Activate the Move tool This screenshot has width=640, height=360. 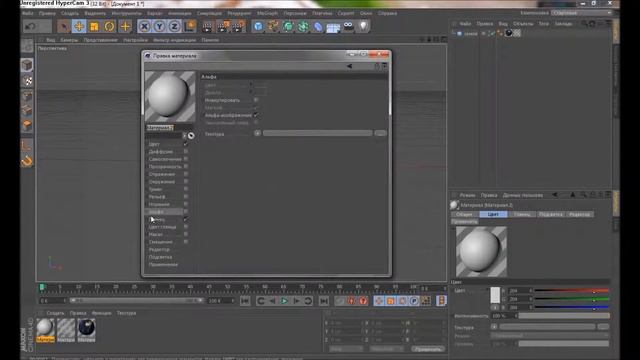[79, 27]
